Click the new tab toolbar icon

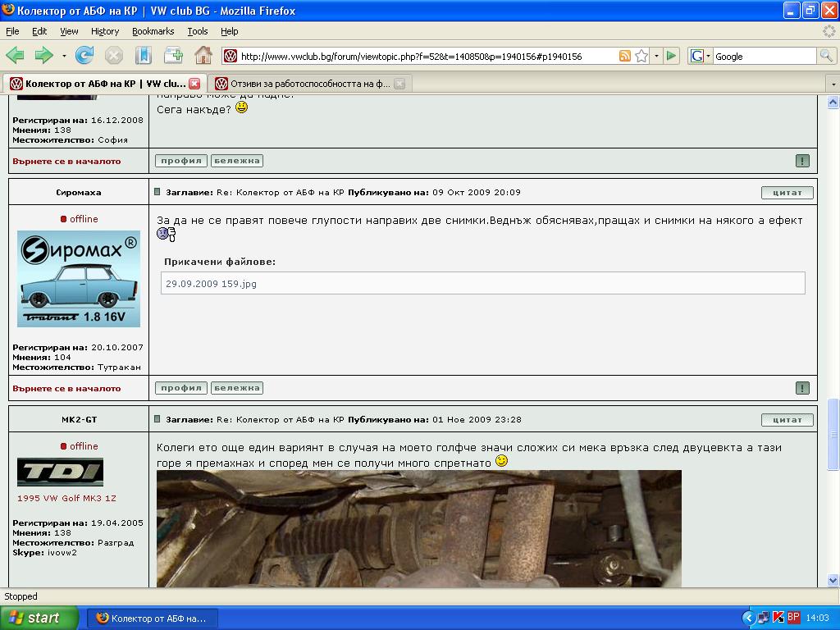coord(173,56)
